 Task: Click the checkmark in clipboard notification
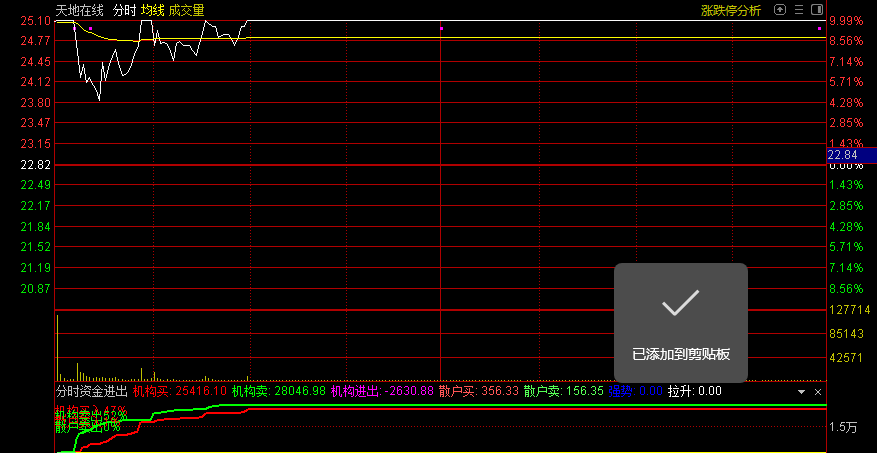[x=680, y=304]
